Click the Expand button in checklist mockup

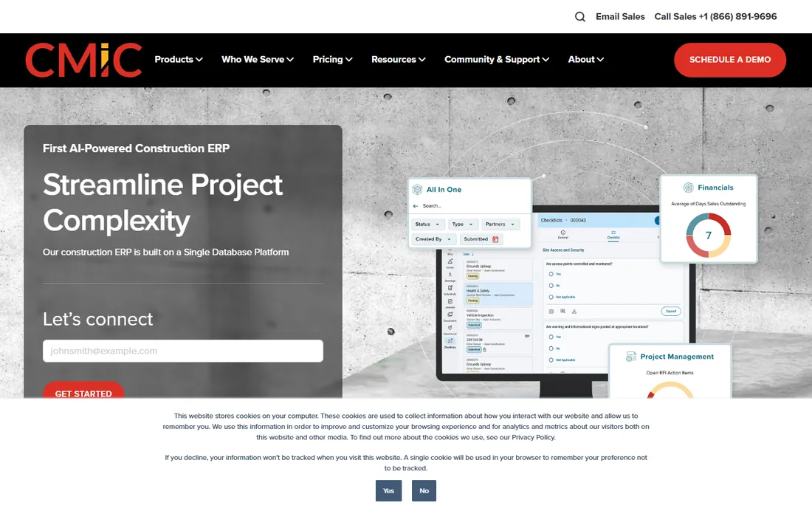[x=670, y=311]
